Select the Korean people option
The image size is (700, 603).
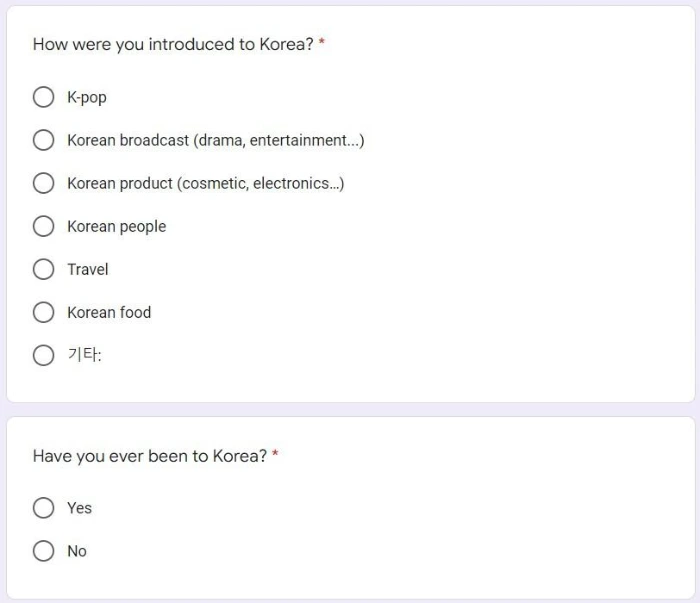(43, 226)
